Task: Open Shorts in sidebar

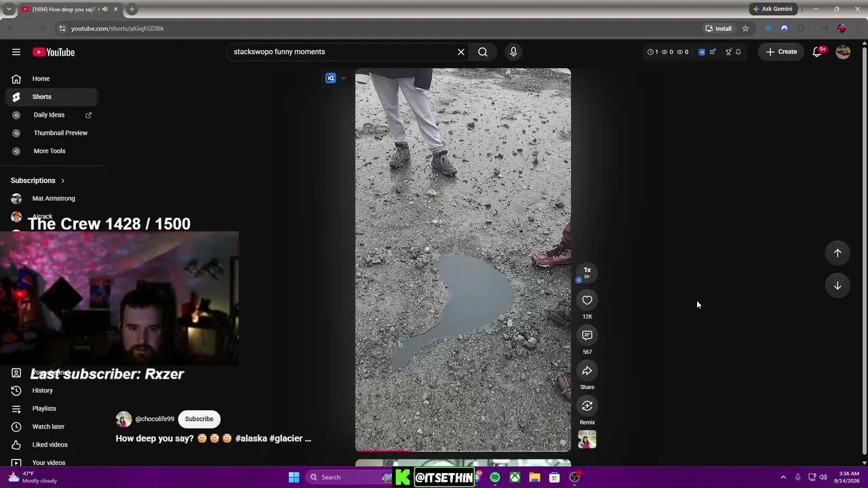Action: point(52,97)
